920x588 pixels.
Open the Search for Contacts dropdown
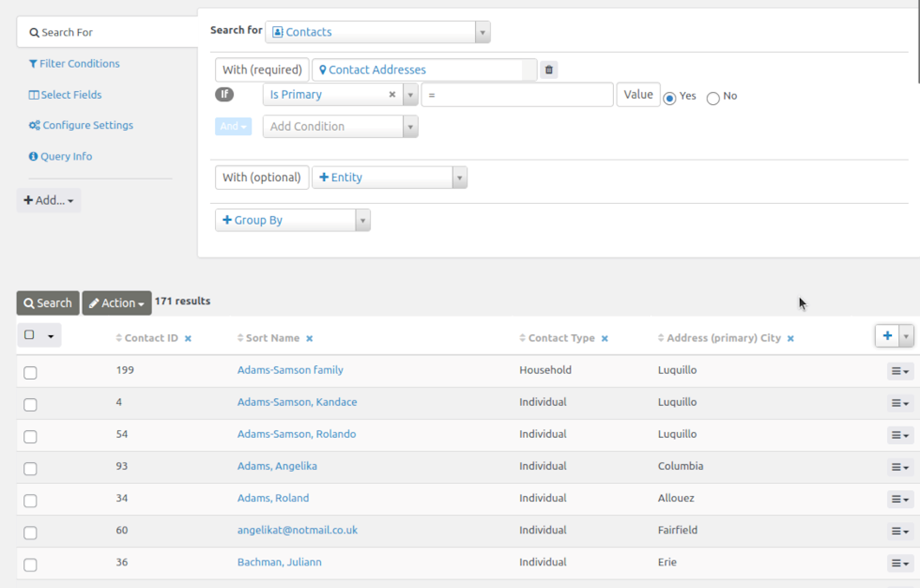pos(377,32)
